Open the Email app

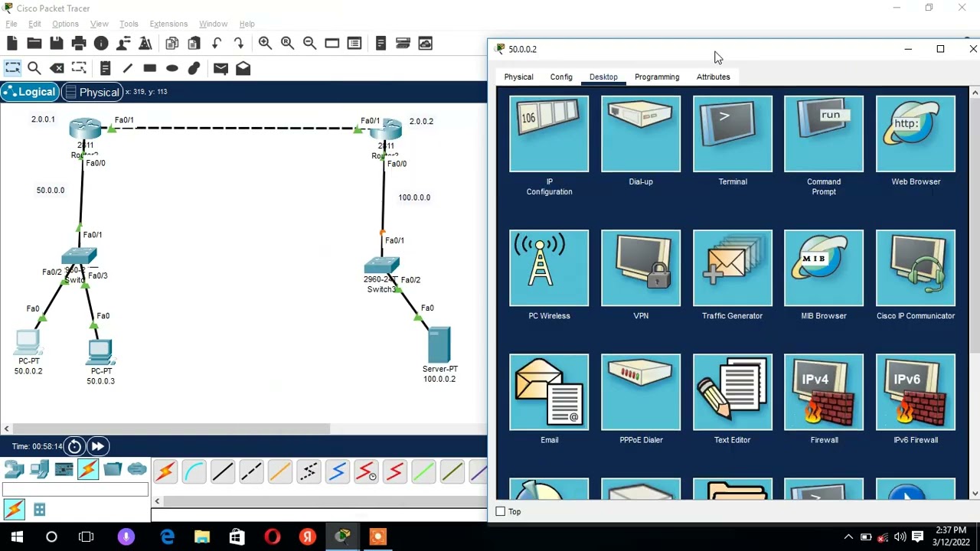click(x=549, y=392)
